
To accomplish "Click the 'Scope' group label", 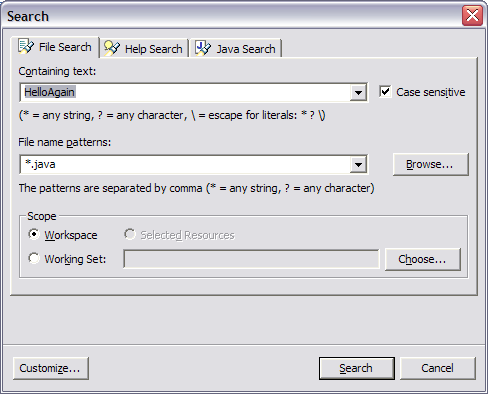I will click(42, 216).
